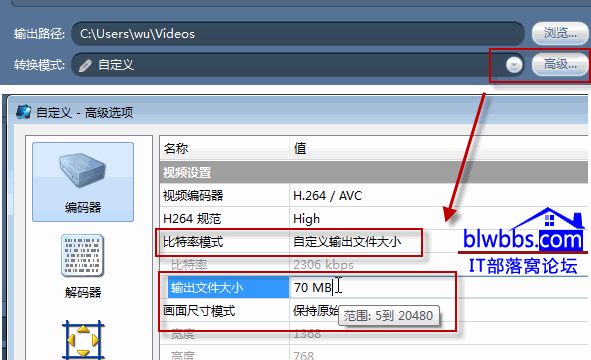The height and width of the screenshot is (360, 591).
Task: Select the H264 规范 row name
Action: tap(192, 219)
